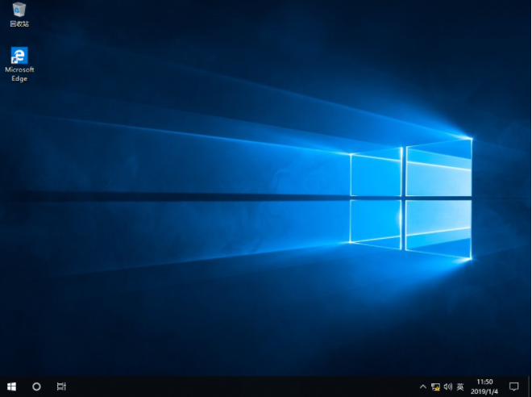The image size is (532, 397).
Task: Open the calendar via 2019/1/4 date
Action: (484, 391)
